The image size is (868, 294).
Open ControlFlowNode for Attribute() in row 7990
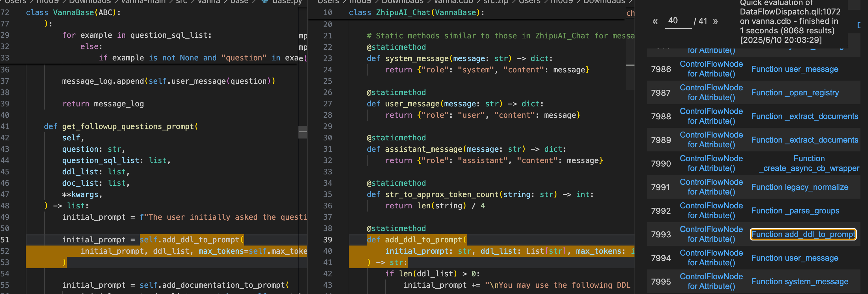click(711, 163)
